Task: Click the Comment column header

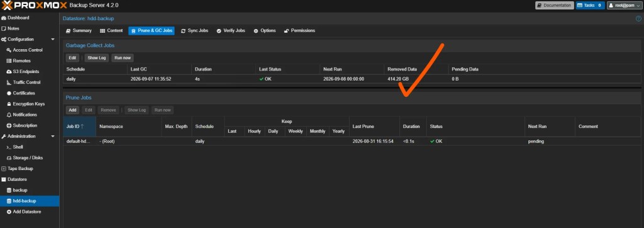Action: [608, 127]
